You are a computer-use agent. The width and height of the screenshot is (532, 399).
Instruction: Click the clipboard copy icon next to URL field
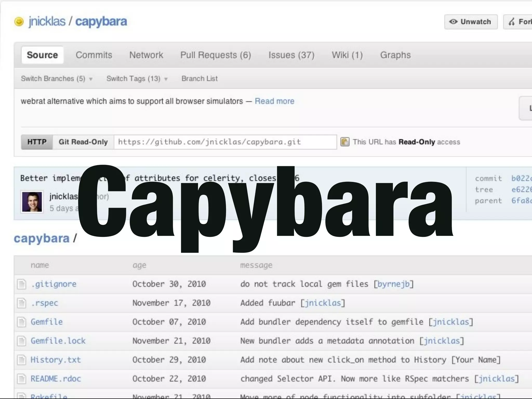[x=345, y=142]
